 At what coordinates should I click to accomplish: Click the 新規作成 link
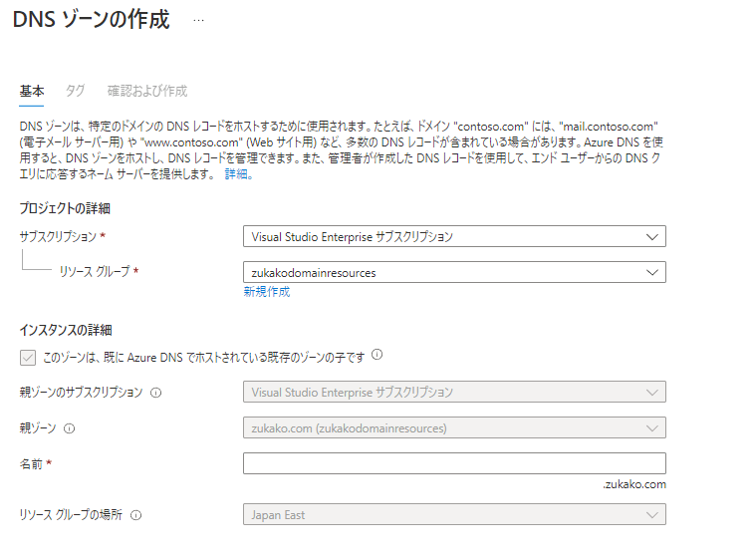tap(267, 292)
